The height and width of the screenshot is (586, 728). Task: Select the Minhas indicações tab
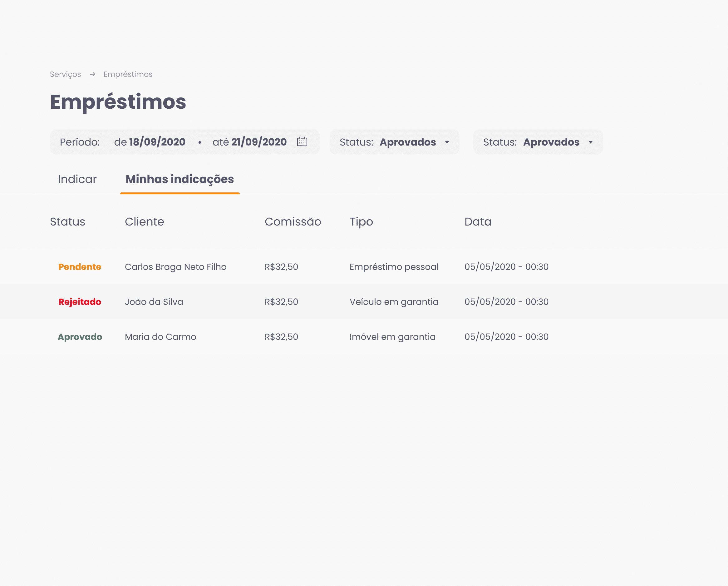[x=180, y=179]
